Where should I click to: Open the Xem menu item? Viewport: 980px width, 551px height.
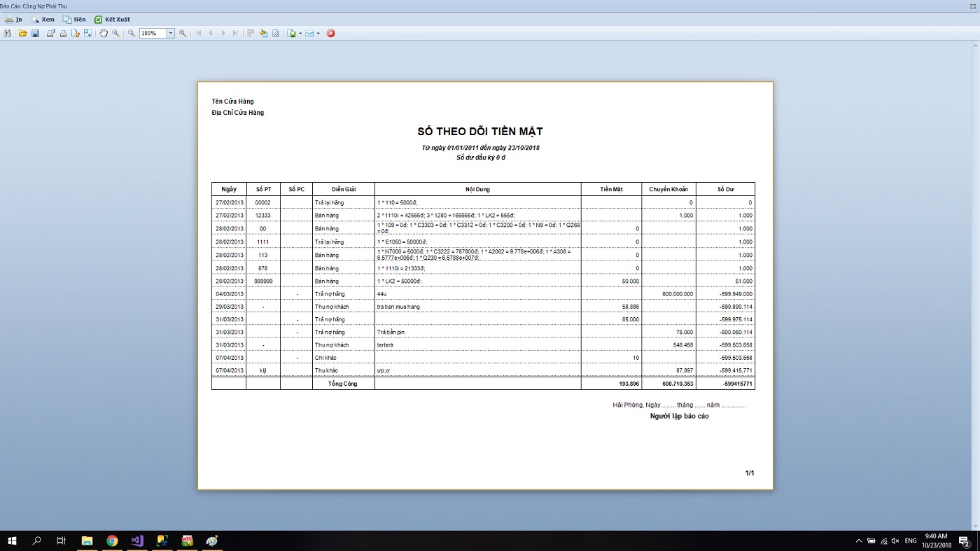click(43, 20)
